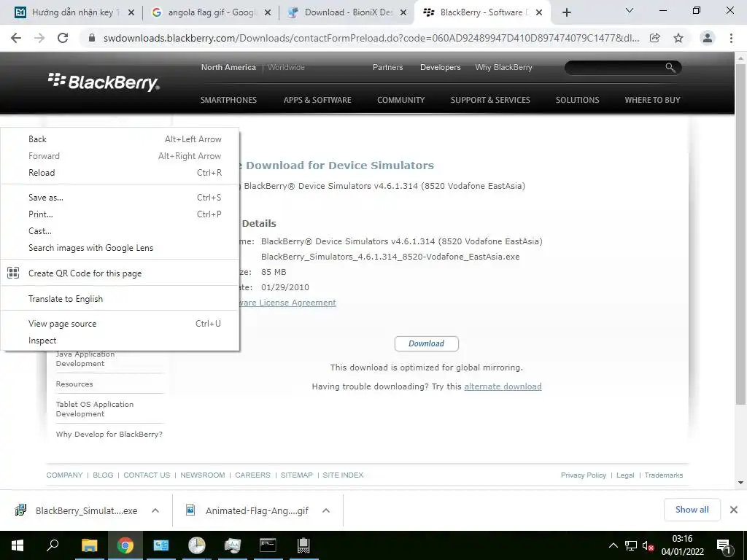Close the angola flag gif Google tab
Screen dimensions: 747x560
268,13
